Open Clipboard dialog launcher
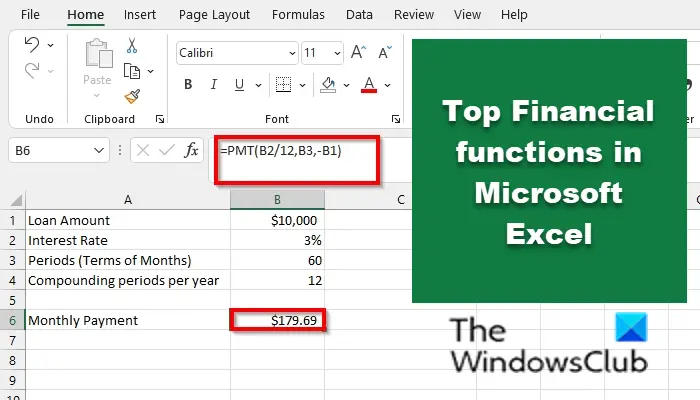This screenshot has height=400, width=700. (x=160, y=119)
